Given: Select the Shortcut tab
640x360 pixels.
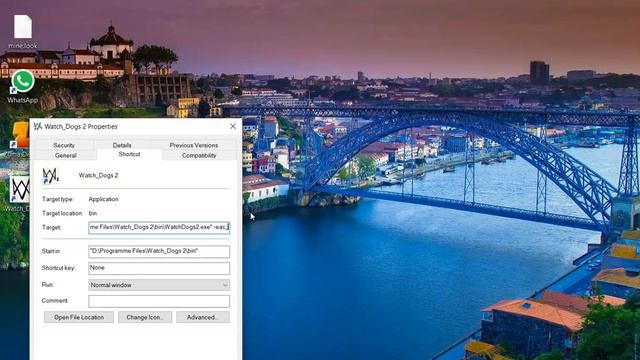Looking at the screenshot, I should tap(129, 154).
